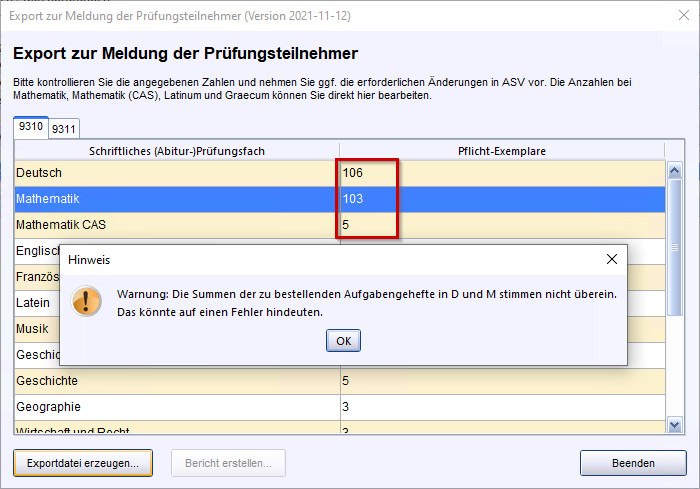Click the warning exclamation icon in Hinweis

coord(86,301)
